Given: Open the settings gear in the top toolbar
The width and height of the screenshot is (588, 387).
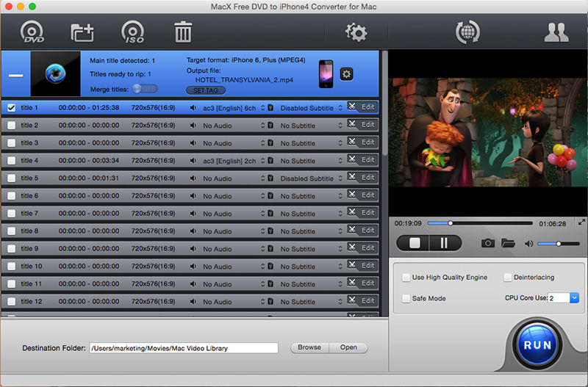Looking at the screenshot, I should [356, 32].
